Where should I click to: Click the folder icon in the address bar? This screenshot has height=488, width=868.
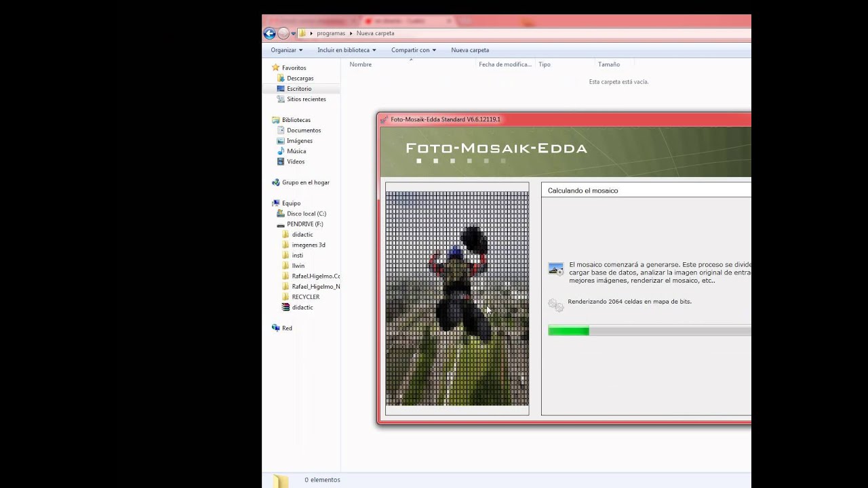[302, 33]
